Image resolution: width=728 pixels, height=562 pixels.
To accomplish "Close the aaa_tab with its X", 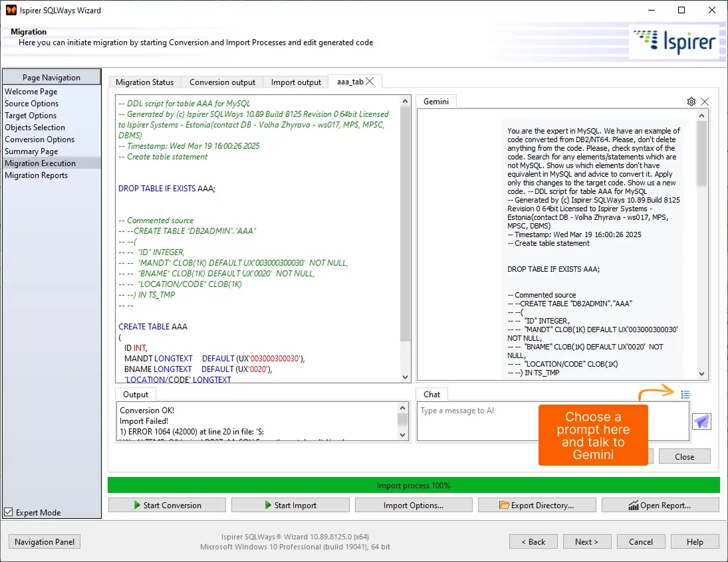I will click(x=370, y=81).
